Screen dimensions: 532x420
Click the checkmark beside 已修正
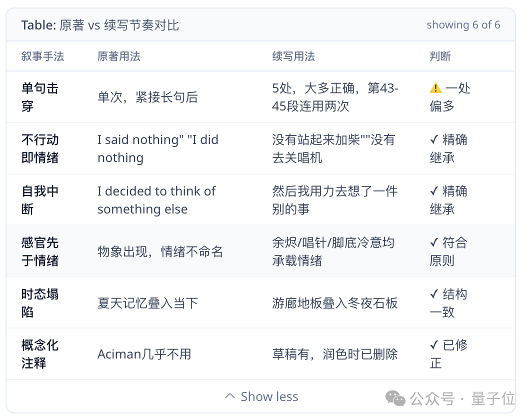434,345
